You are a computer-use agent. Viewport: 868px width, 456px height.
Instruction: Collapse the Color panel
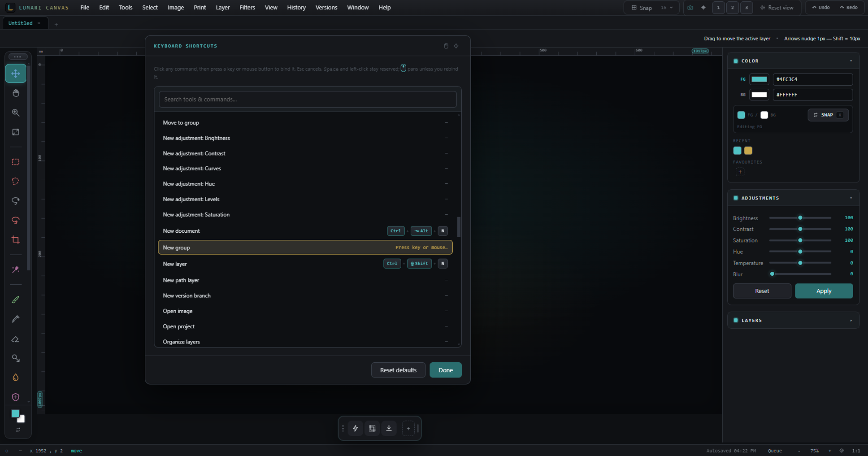[851, 61]
